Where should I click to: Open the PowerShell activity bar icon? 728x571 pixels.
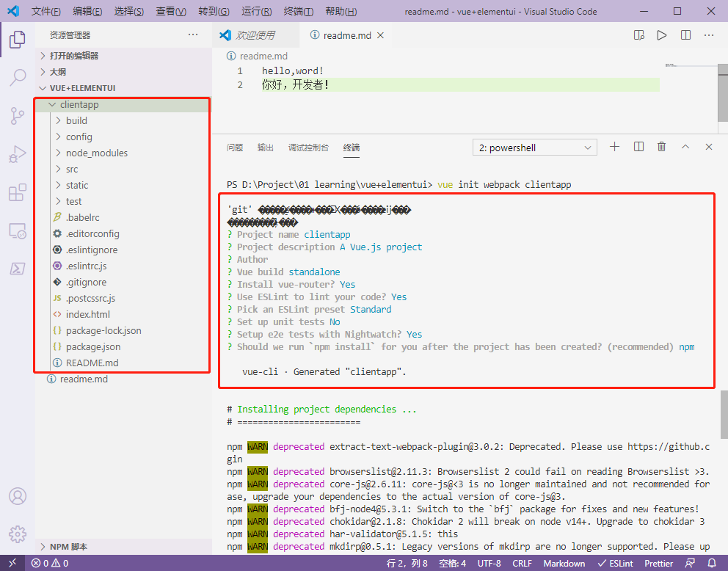click(17, 269)
